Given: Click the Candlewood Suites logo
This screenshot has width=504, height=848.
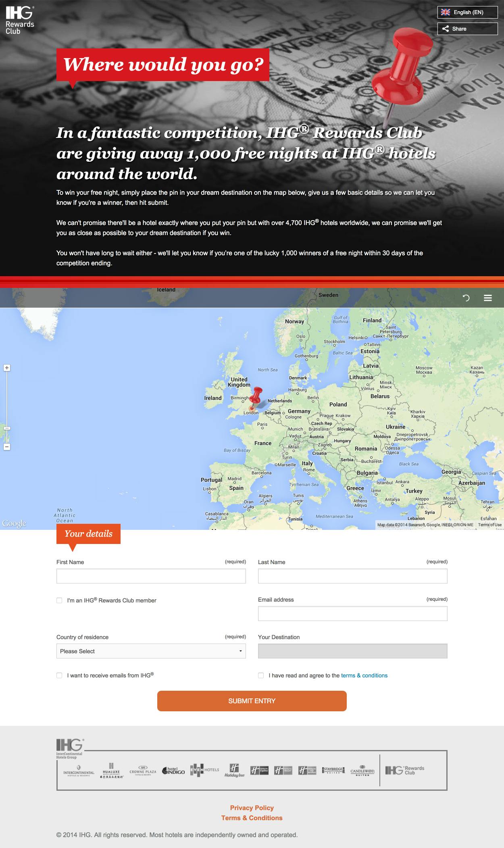Looking at the screenshot, I should [362, 770].
